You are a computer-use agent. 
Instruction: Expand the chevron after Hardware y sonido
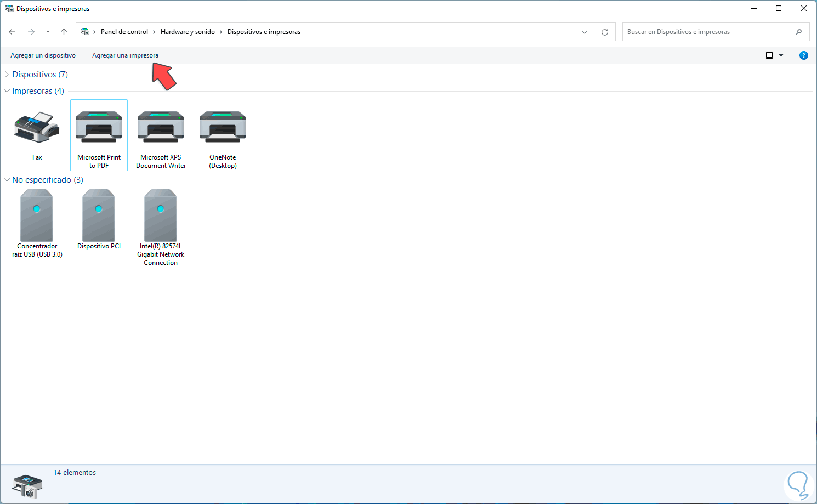221,32
